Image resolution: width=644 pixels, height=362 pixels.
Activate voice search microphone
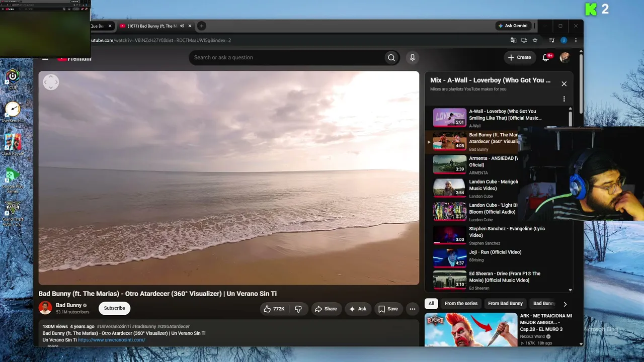coord(413,58)
